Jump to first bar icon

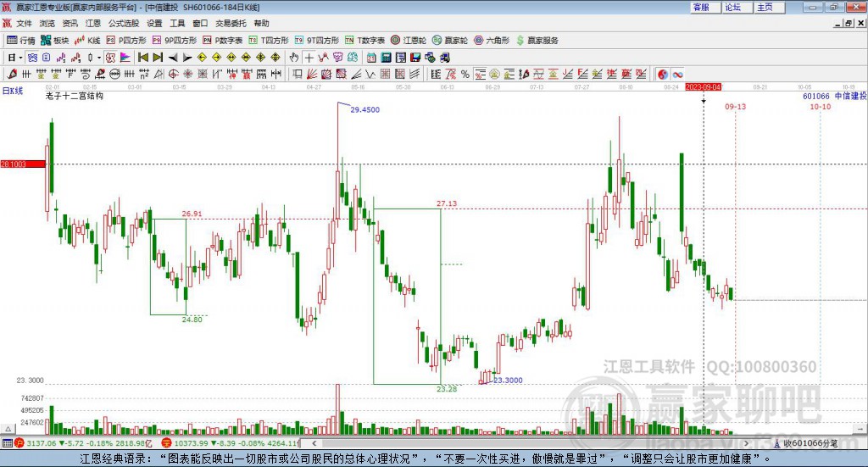tap(142, 58)
